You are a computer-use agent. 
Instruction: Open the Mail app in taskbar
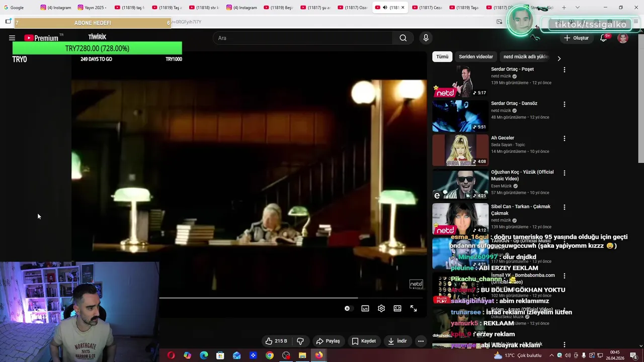(x=236, y=355)
